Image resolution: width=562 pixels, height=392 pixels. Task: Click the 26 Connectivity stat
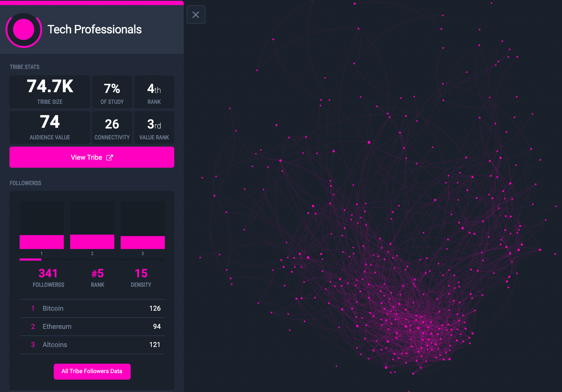click(112, 127)
